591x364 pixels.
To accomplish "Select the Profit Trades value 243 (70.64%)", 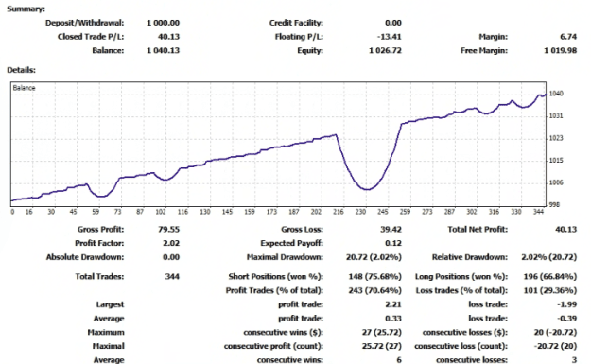I will [x=374, y=290].
